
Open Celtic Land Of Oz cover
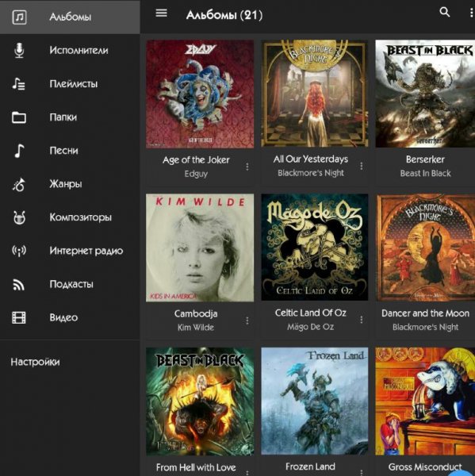click(x=315, y=248)
